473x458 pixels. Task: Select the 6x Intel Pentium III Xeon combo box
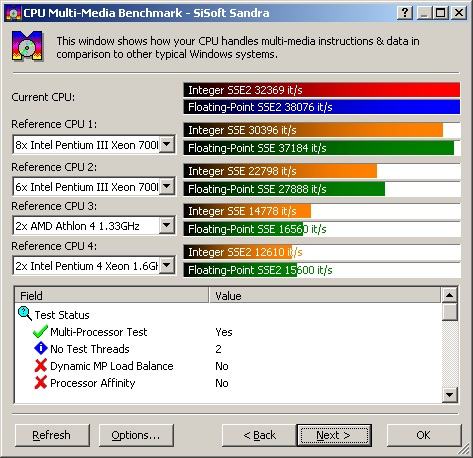(94, 186)
